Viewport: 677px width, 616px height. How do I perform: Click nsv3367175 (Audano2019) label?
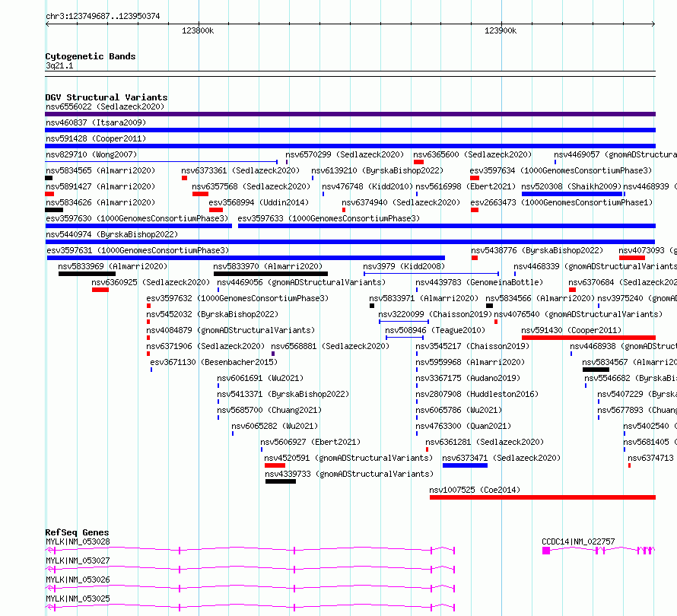point(468,378)
